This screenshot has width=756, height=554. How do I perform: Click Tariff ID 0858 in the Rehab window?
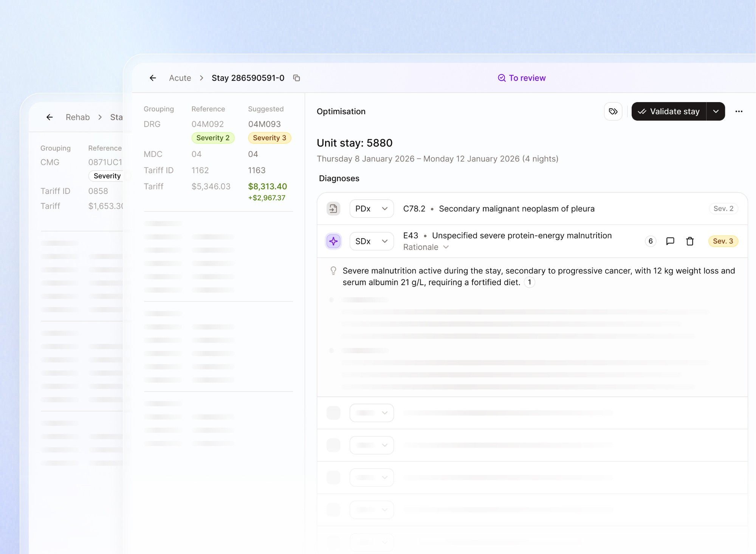98,191
